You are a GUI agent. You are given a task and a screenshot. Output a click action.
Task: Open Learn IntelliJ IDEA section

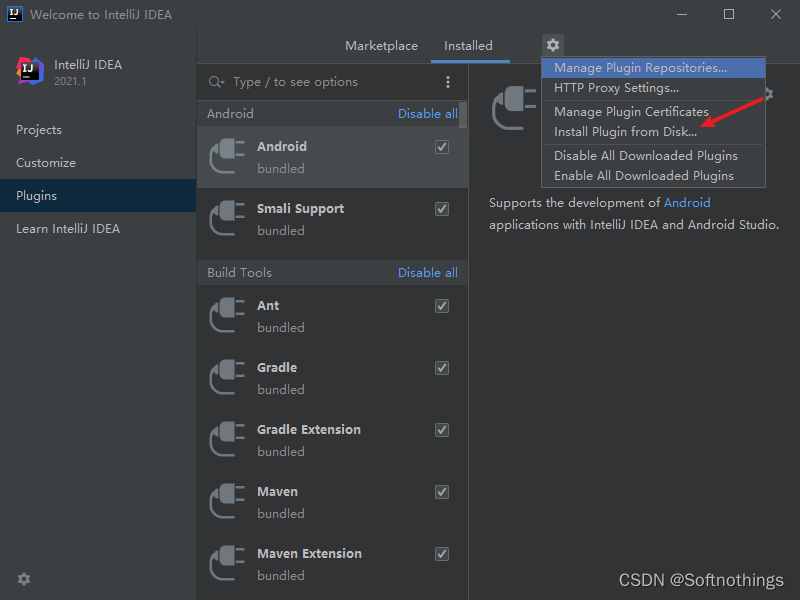98,229
